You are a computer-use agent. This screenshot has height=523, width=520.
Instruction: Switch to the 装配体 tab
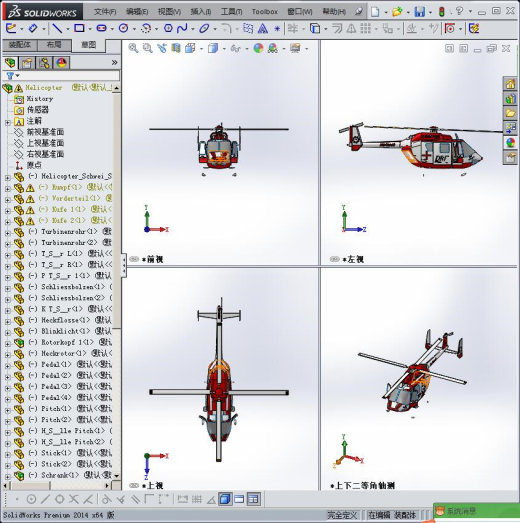pyautogui.click(x=20, y=45)
